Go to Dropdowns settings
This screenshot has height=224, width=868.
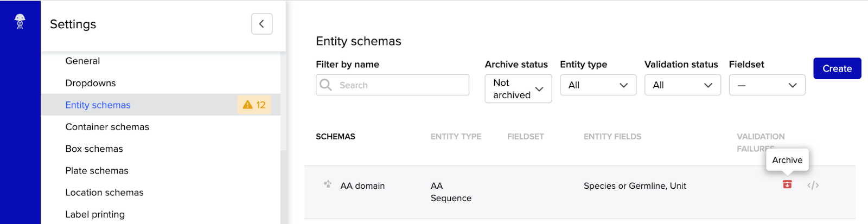coord(91,83)
